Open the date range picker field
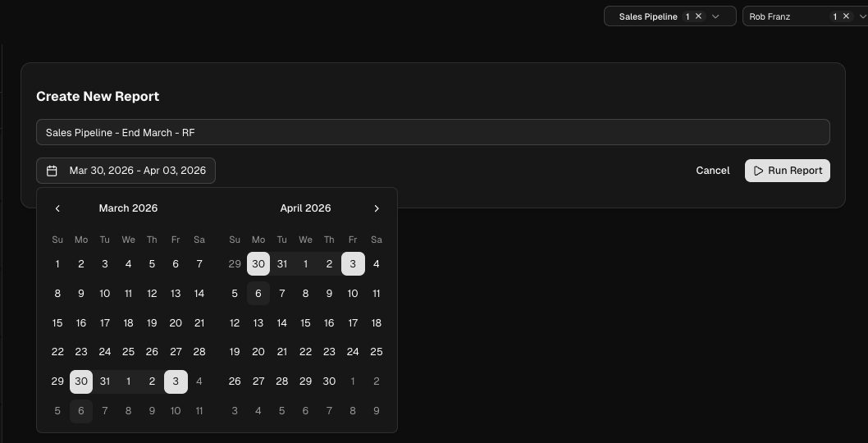868x443 pixels. (126, 171)
